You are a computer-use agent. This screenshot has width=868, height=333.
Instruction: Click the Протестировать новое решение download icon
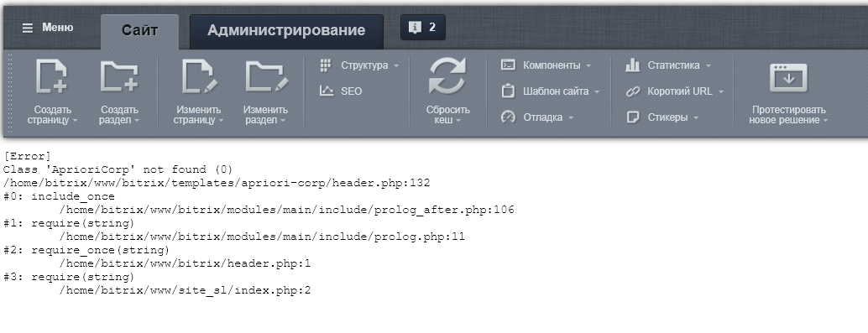[788, 78]
